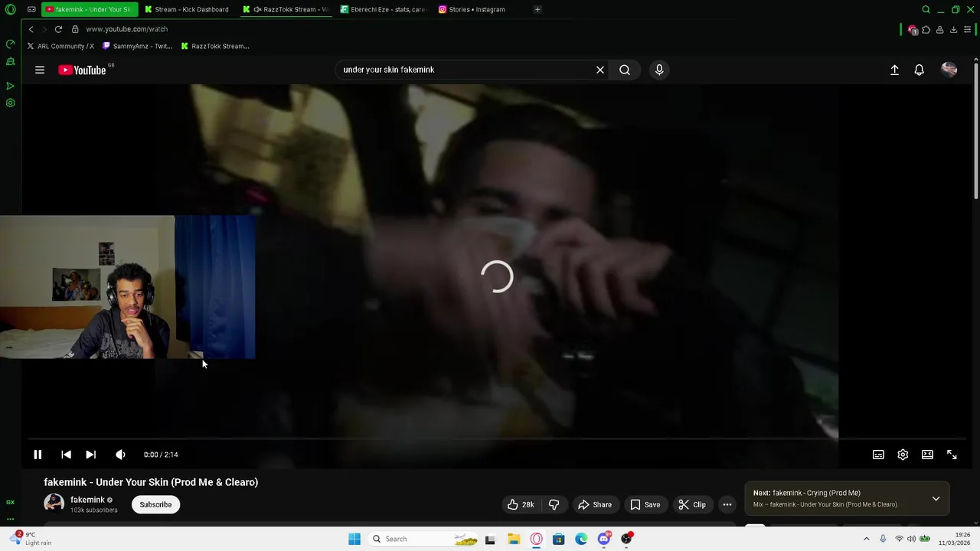The image size is (980, 551).
Task: Open the more actions three-dot menu
Action: tap(727, 504)
